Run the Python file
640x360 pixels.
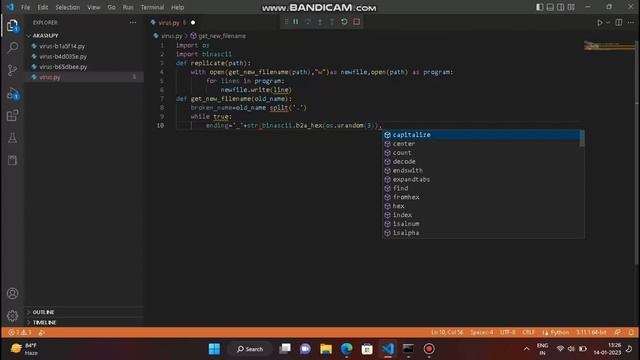[599, 23]
